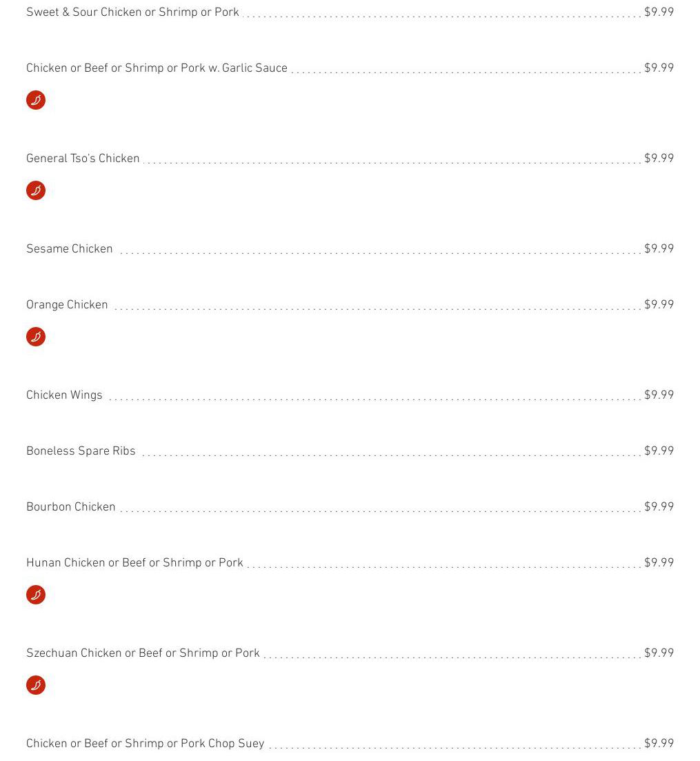Click the $9.99 price for Sesame Chicken
Image resolution: width=700 pixels, height=761 pixels.
[659, 249]
